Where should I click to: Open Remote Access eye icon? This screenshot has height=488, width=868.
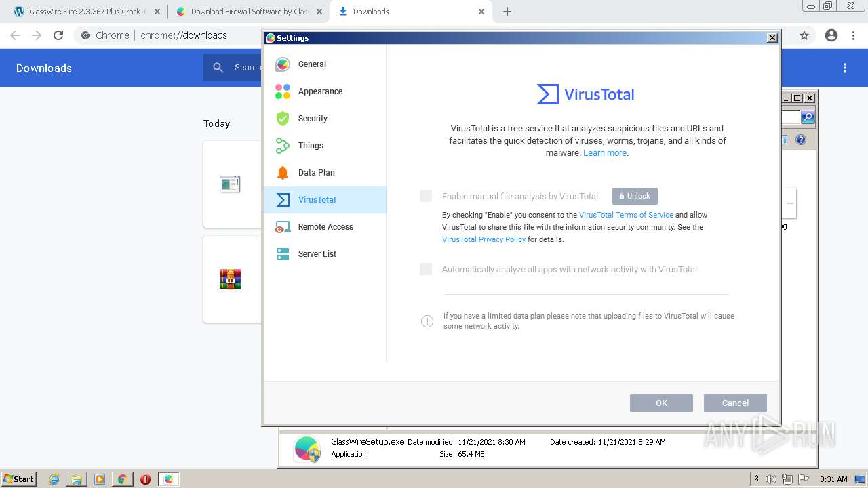tap(283, 227)
